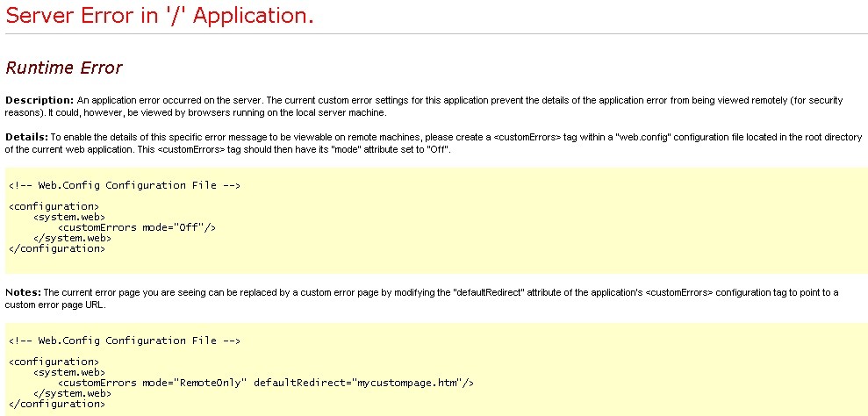
Task: Click the bold 'Description:' label
Action: [x=39, y=100]
